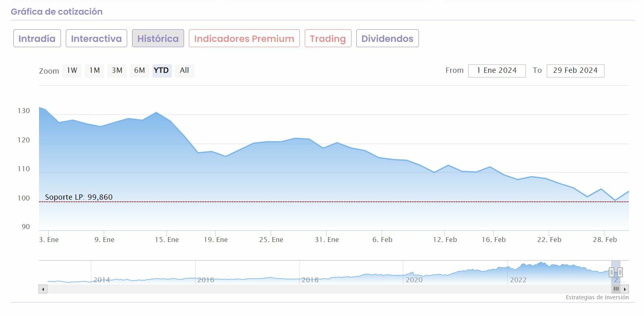Screen dimensions: 644x316
Task: Edit the From date field
Action: tap(497, 71)
